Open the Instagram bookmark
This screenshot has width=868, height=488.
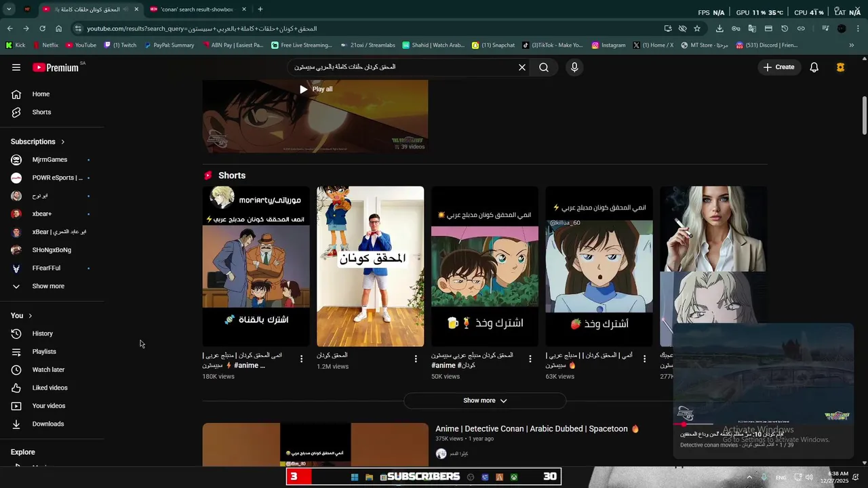[x=608, y=45]
